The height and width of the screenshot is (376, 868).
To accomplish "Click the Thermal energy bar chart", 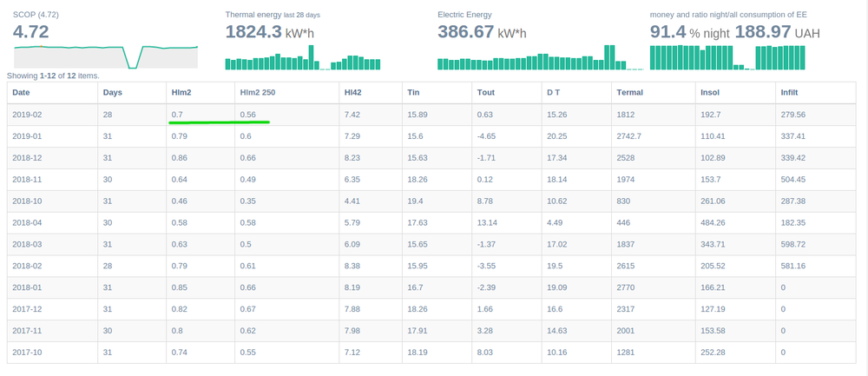I will click(x=303, y=57).
